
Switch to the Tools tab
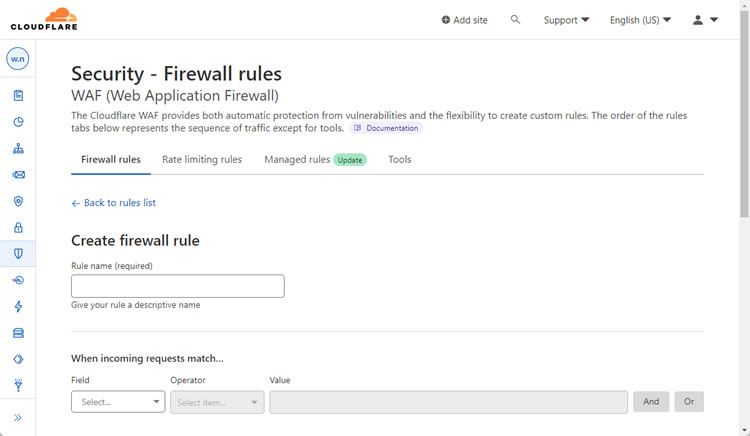400,160
